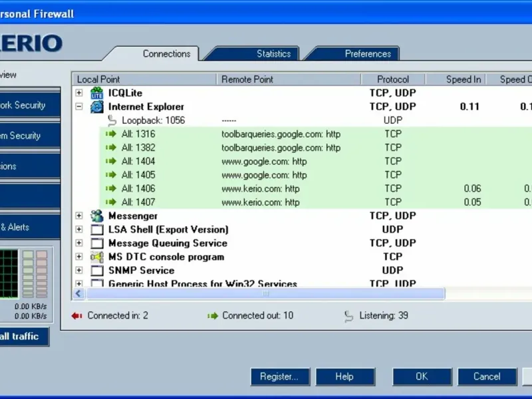Click the Loopback 1056 listening icon
Image resolution: width=532 pixels, height=399 pixels.
coord(112,120)
